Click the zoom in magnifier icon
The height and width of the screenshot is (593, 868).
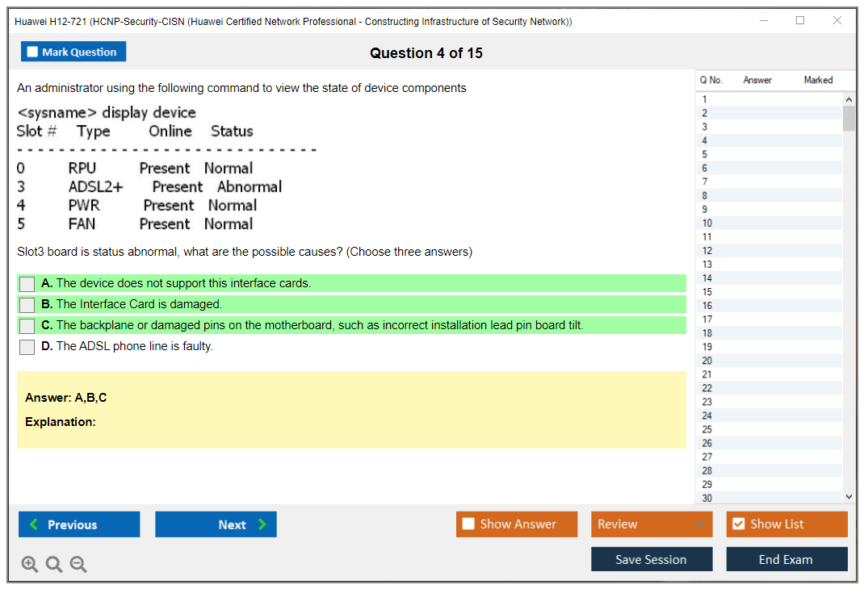[x=30, y=565]
